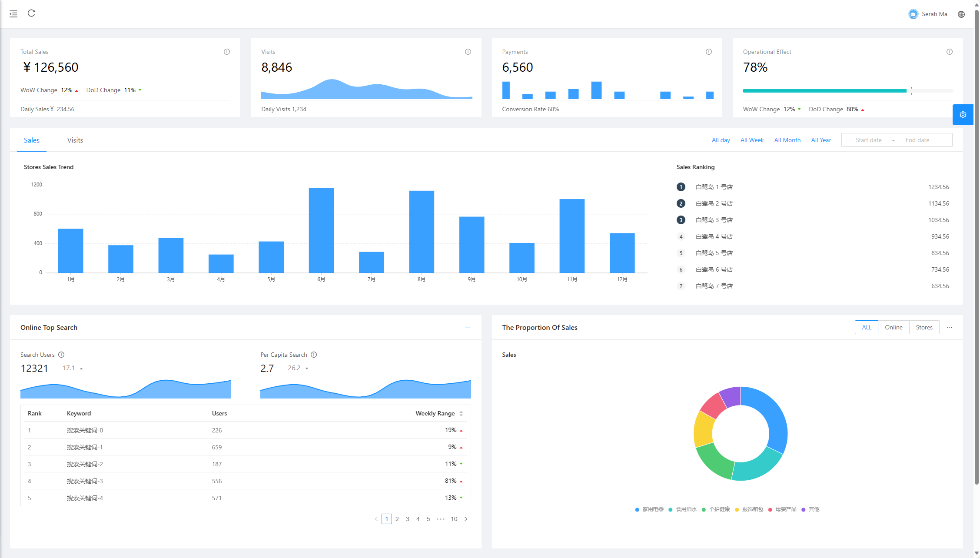Click the 6月 bar in sales trend
The width and height of the screenshot is (980, 558).
click(321, 230)
